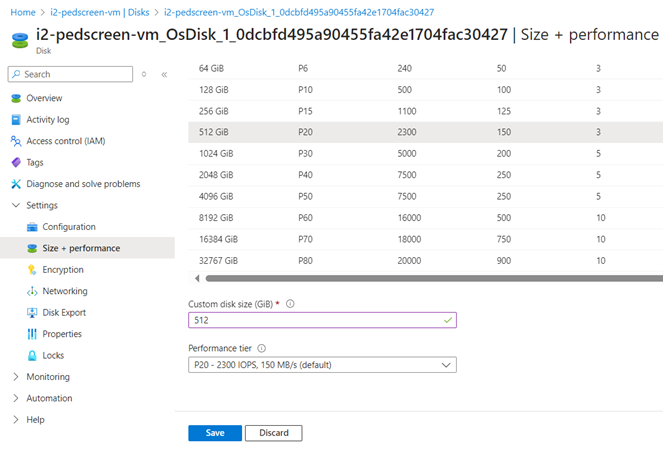Click the Encryption key icon
663x449 pixels.
32,270
